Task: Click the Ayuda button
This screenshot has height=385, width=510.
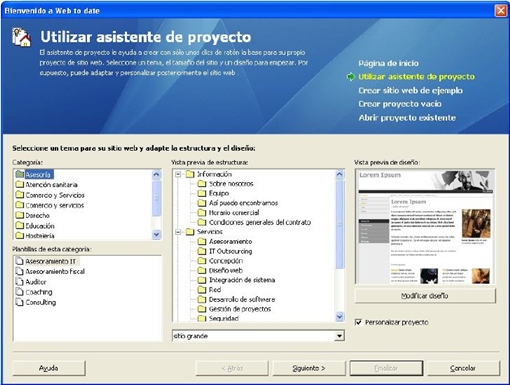Action: (49, 368)
